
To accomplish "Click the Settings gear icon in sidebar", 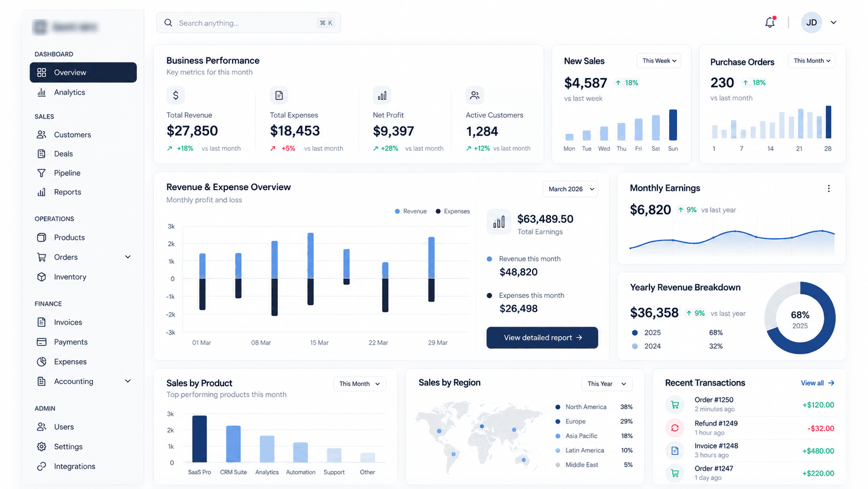I will pyautogui.click(x=42, y=446).
